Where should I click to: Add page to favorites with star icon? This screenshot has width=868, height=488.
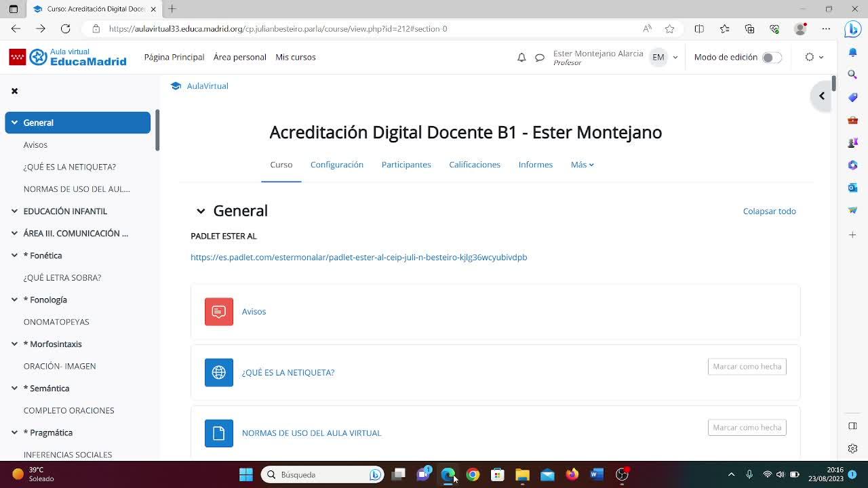pyautogui.click(x=670, y=28)
